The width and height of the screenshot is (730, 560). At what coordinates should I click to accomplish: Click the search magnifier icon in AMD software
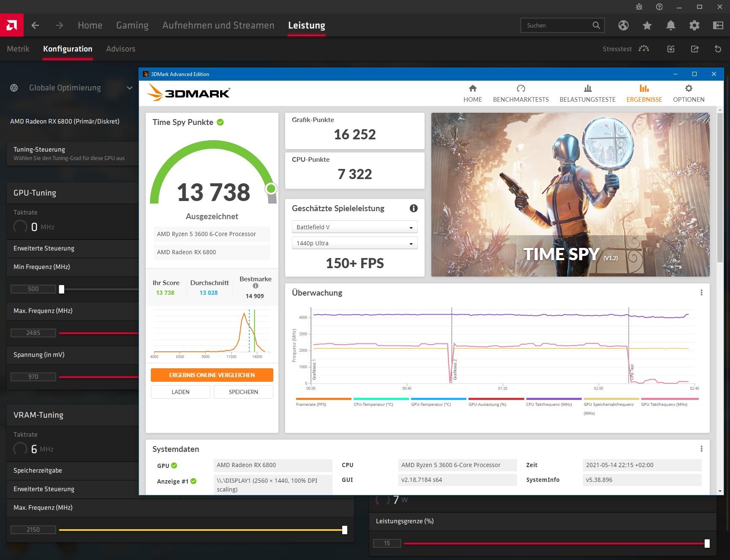coord(596,25)
